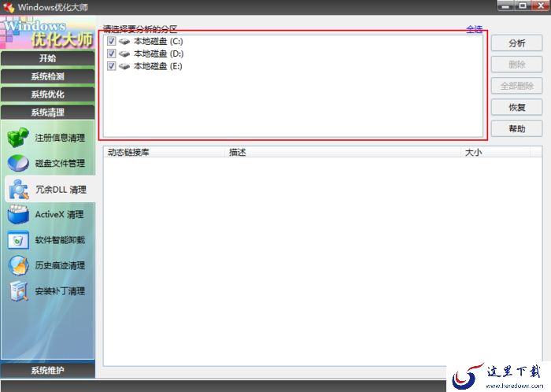The height and width of the screenshot is (392, 551).
Task: Expand the 系统优化 sidebar section
Action: click(x=48, y=94)
